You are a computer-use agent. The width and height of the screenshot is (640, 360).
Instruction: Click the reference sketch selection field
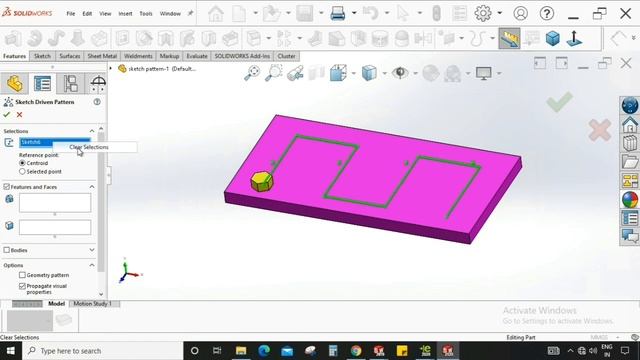(55, 142)
